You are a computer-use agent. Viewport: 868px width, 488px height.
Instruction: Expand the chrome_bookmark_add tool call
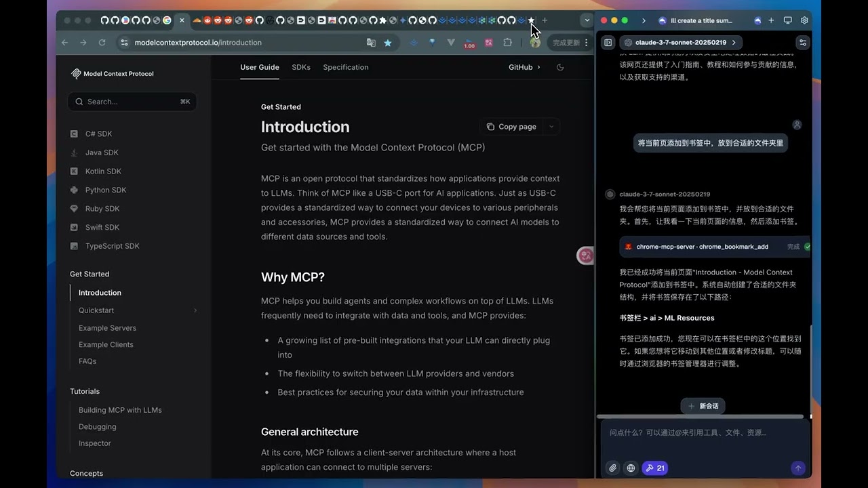tap(715, 247)
